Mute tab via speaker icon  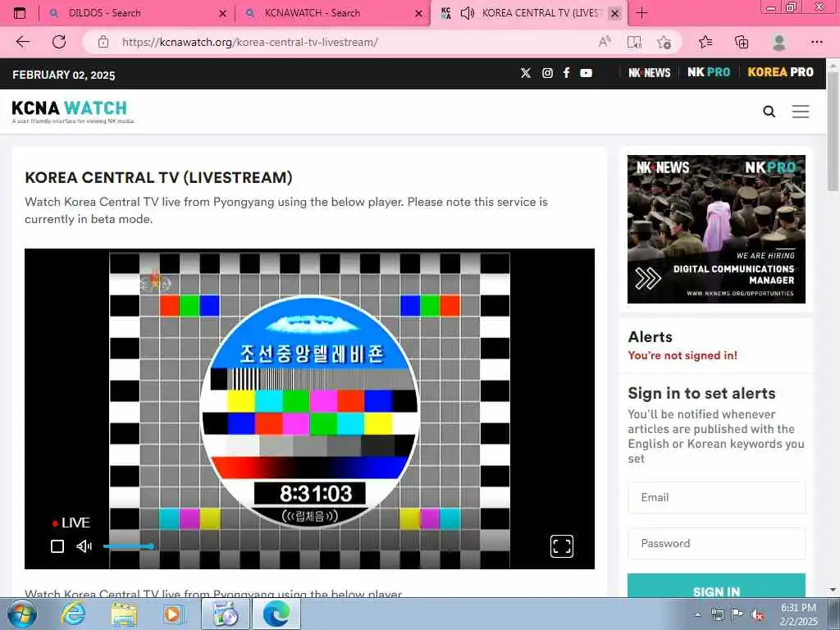pos(467,13)
